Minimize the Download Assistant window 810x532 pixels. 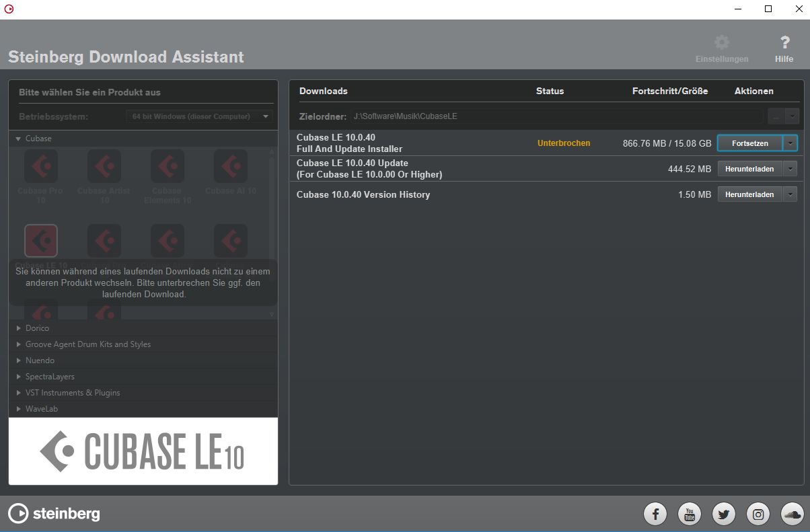click(738, 9)
